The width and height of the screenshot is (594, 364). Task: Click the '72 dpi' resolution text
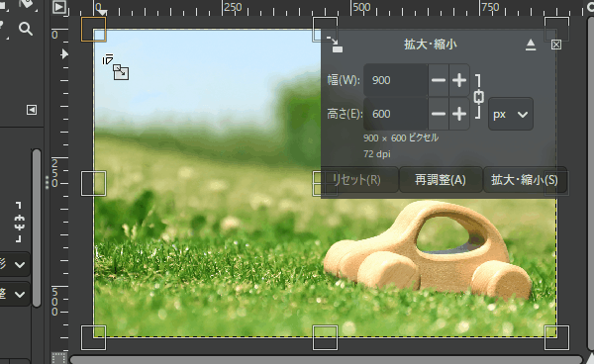point(377,154)
